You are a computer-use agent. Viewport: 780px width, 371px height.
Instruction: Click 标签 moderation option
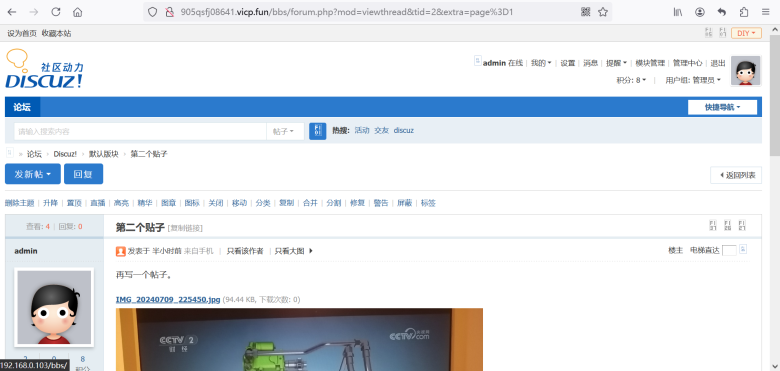(x=428, y=203)
